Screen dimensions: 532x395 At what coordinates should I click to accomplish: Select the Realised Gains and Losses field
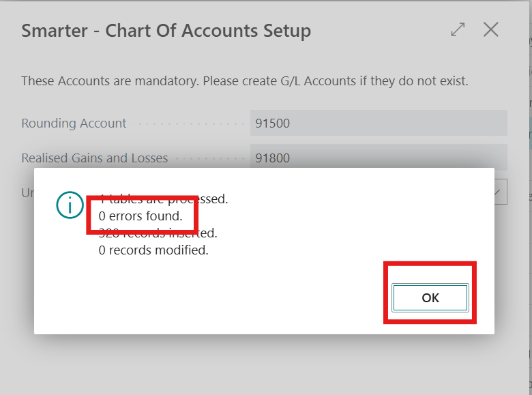[x=379, y=156]
